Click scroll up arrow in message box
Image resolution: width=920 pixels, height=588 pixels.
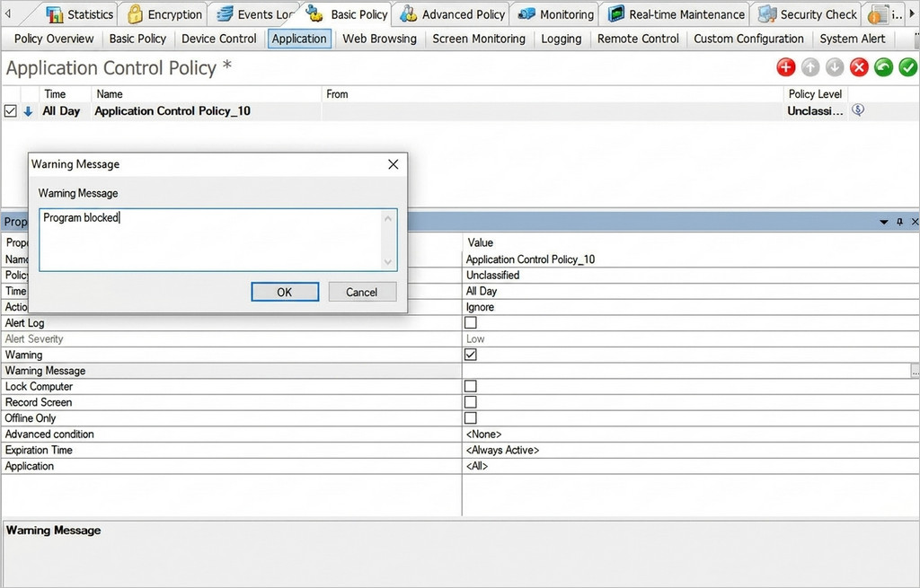pos(388,219)
